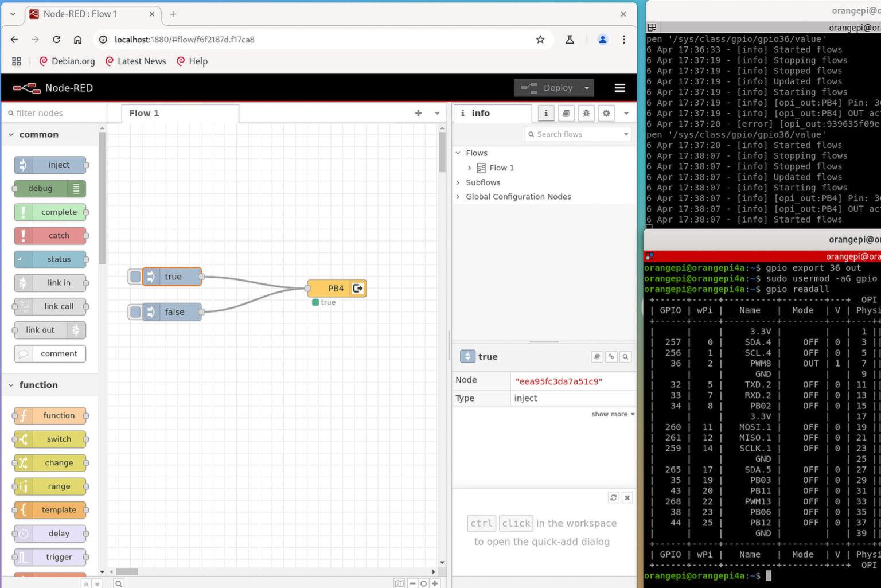Pick the comment node in palette
881x588 pixels.
(x=50, y=354)
